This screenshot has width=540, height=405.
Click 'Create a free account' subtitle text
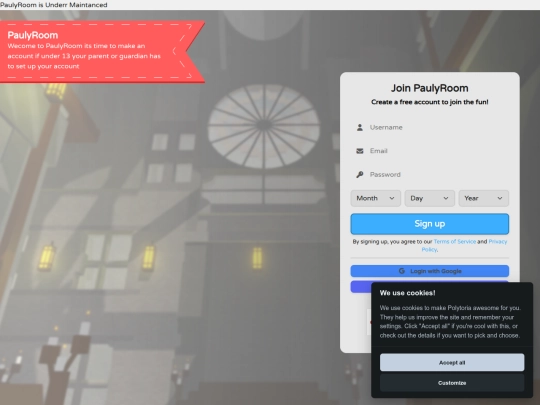pyautogui.click(x=429, y=102)
